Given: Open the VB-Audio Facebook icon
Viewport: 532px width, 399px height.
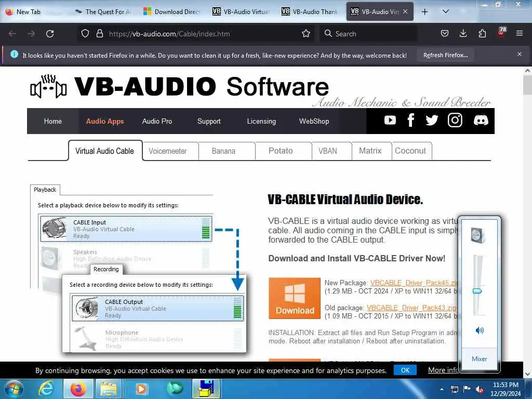Looking at the screenshot, I should 410,120.
